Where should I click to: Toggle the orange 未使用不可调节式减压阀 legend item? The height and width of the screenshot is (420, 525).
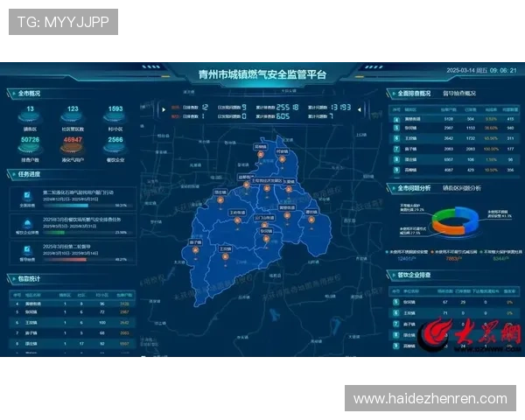click(453, 252)
